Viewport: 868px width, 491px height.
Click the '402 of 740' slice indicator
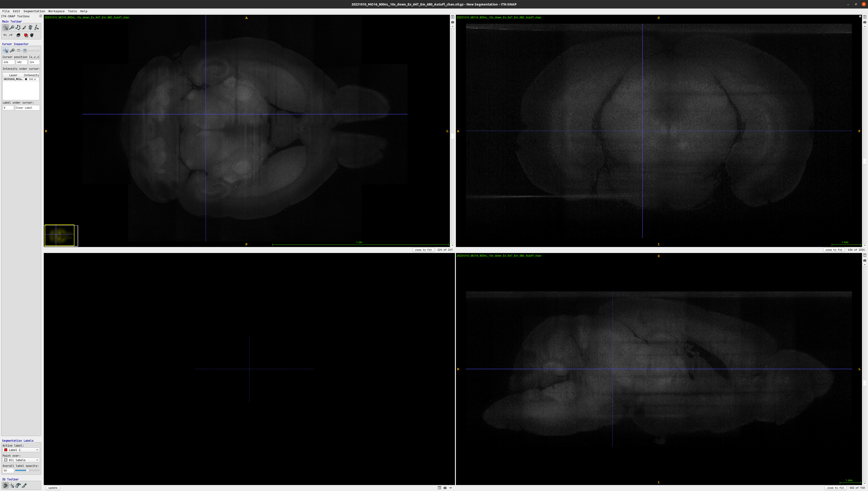(857, 488)
